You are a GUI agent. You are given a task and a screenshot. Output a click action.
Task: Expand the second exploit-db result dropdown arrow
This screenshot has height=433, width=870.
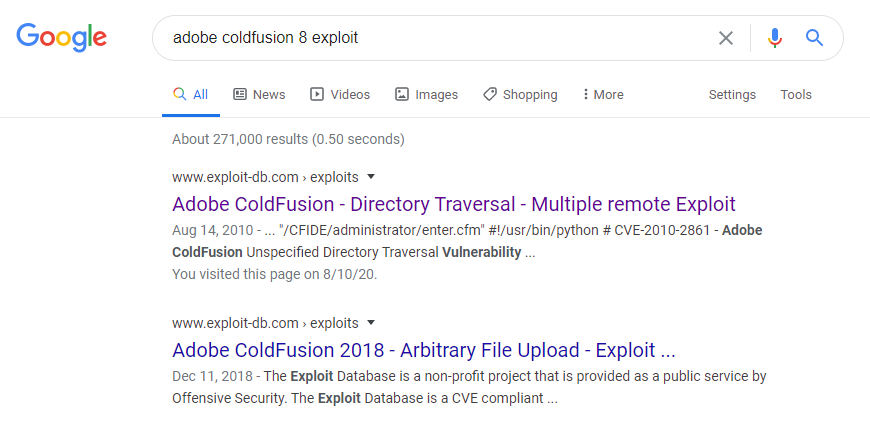click(371, 323)
